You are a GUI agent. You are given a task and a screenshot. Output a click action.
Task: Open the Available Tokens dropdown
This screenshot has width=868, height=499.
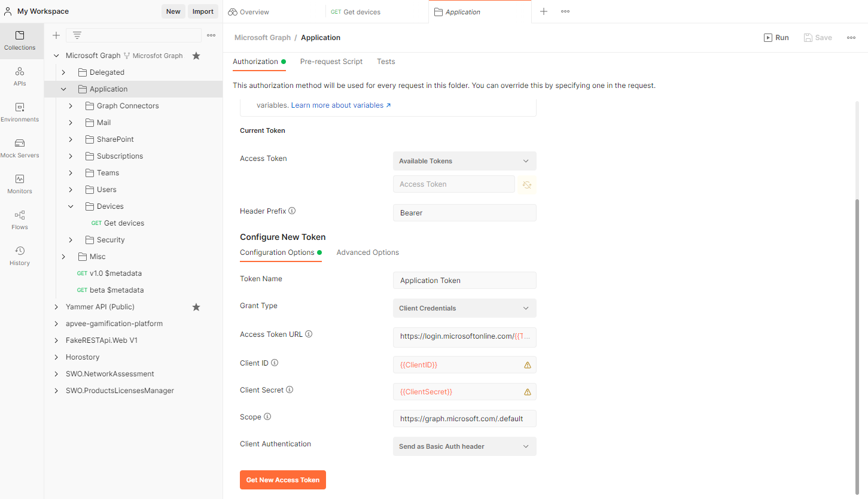tap(464, 161)
